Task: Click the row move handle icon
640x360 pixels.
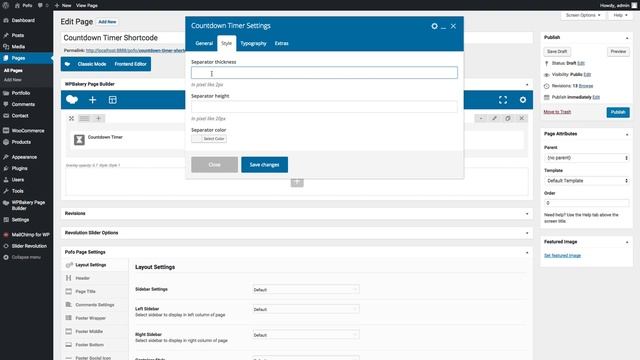Action: pos(71,118)
